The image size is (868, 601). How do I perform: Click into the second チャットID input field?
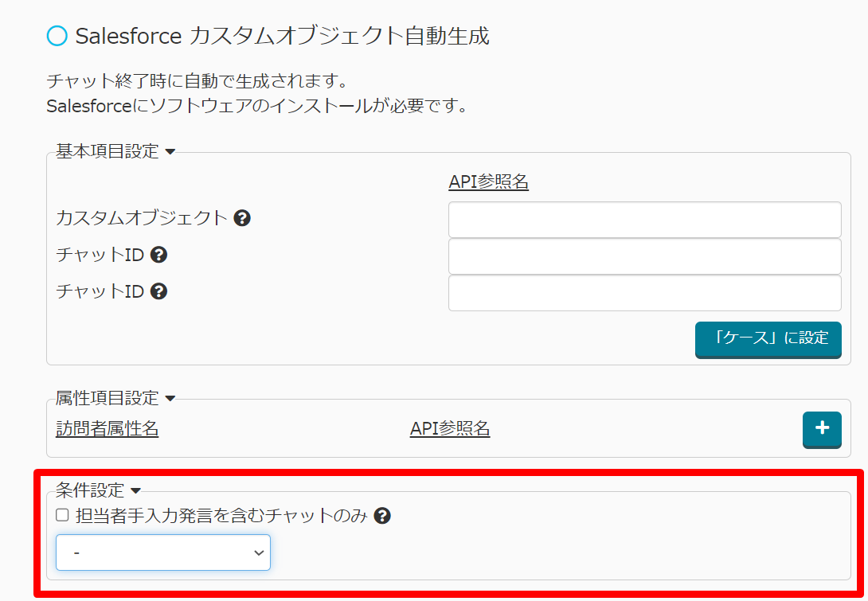[x=644, y=293]
